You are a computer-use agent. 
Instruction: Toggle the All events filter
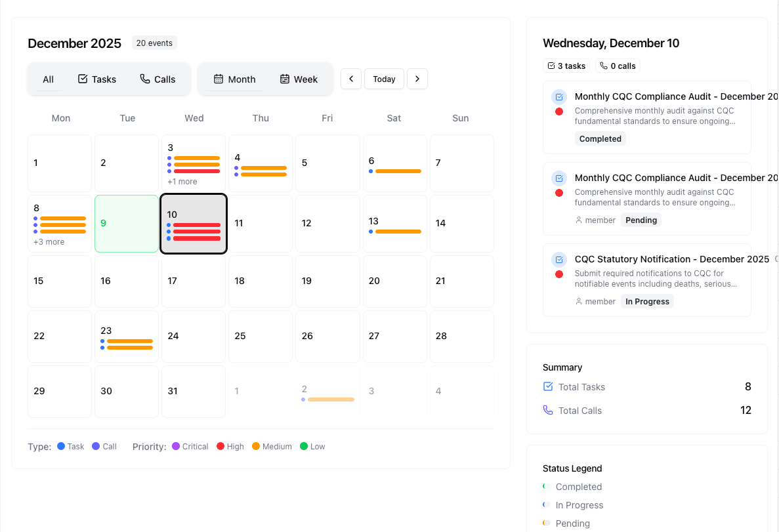tap(48, 79)
